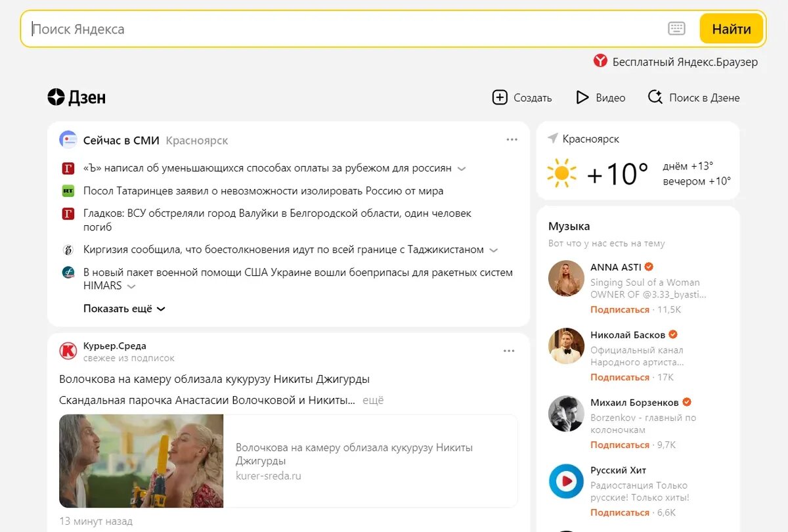Open the Сейчас в СМИ heading
Viewport: 788px width, 532px height.
[121, 141]
